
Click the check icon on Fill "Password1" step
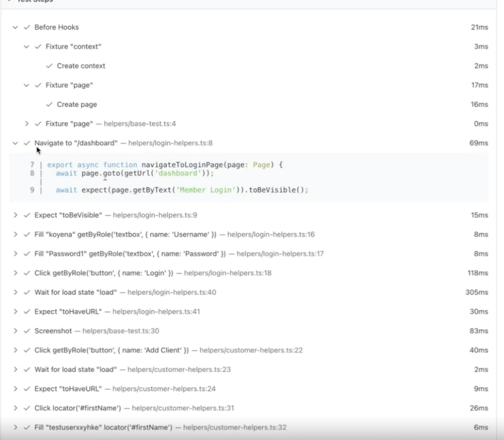point(27,254)
